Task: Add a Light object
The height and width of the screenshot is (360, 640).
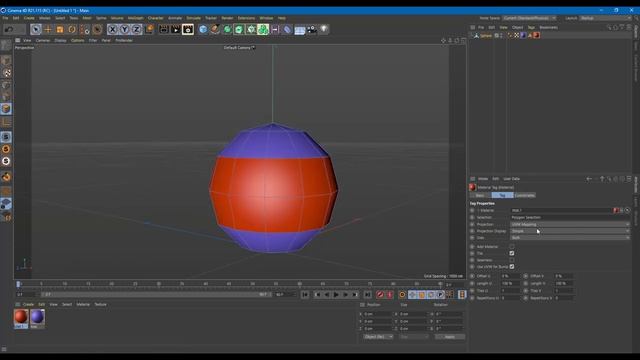Action: click(x=324, y=29)
